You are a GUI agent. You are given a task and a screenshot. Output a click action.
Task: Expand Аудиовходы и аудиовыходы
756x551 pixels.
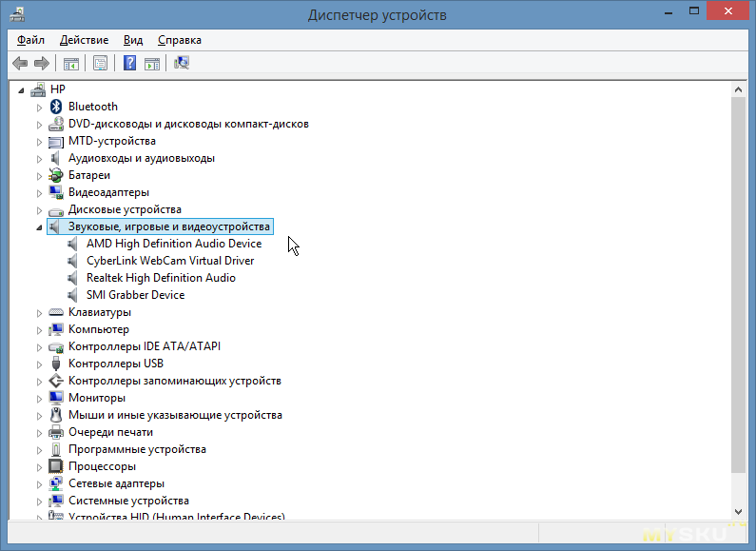[40, 159]
